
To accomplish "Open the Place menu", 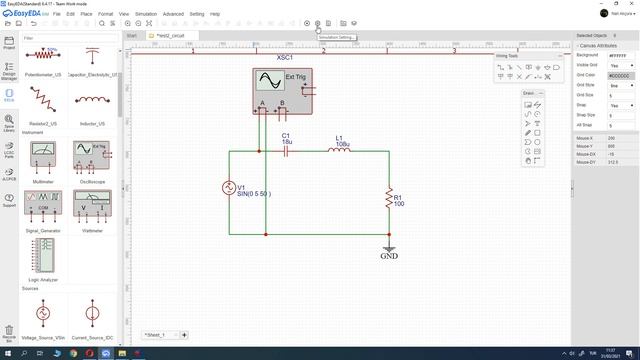I will (x=87, y=14).
